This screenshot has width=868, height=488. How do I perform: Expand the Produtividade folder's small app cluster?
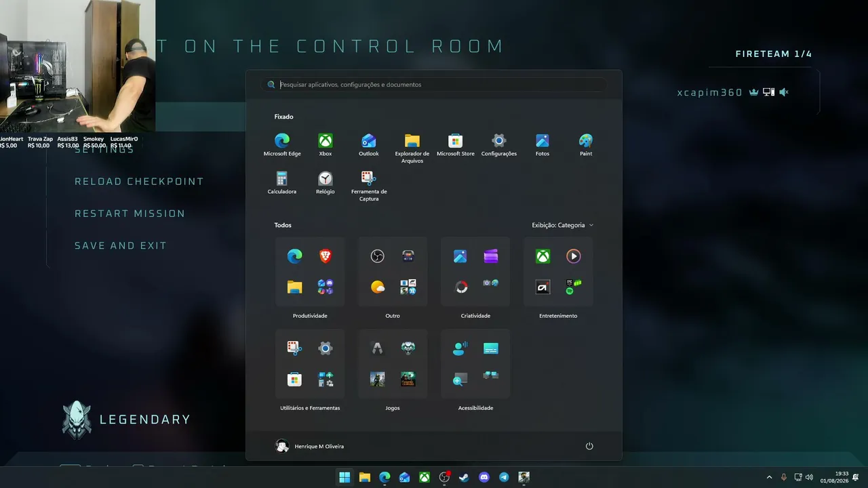325,287
